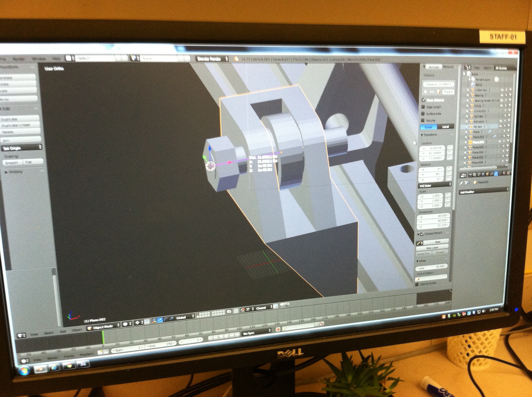
Task: Click the translate manipulator arrow icon
Action: click(160, 320)
